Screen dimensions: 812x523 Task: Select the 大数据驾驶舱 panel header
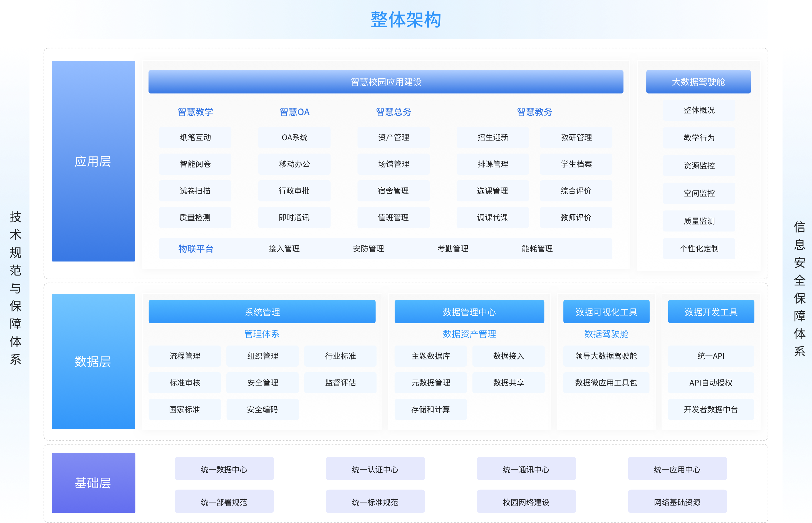click(698, 82)
